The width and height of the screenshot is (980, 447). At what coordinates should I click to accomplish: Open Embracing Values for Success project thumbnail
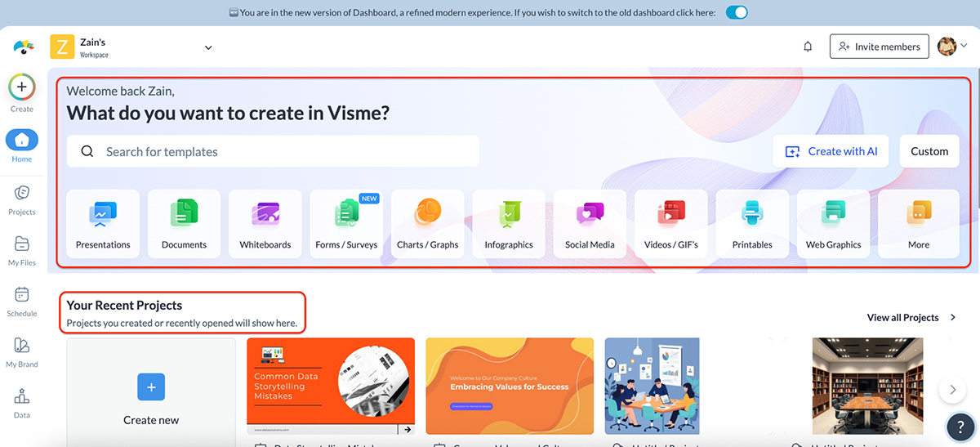[x=510, y=387]
